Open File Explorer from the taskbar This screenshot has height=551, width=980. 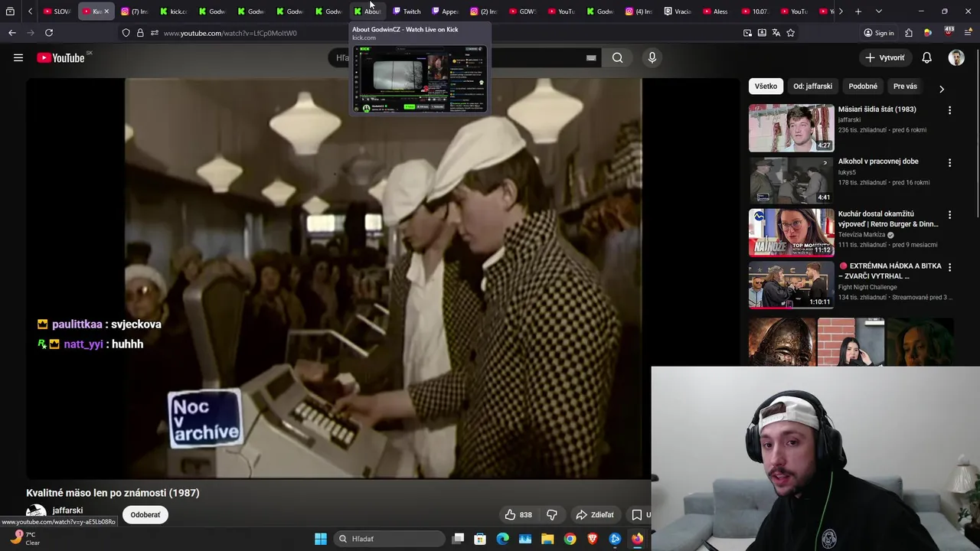tap(547, 539)
